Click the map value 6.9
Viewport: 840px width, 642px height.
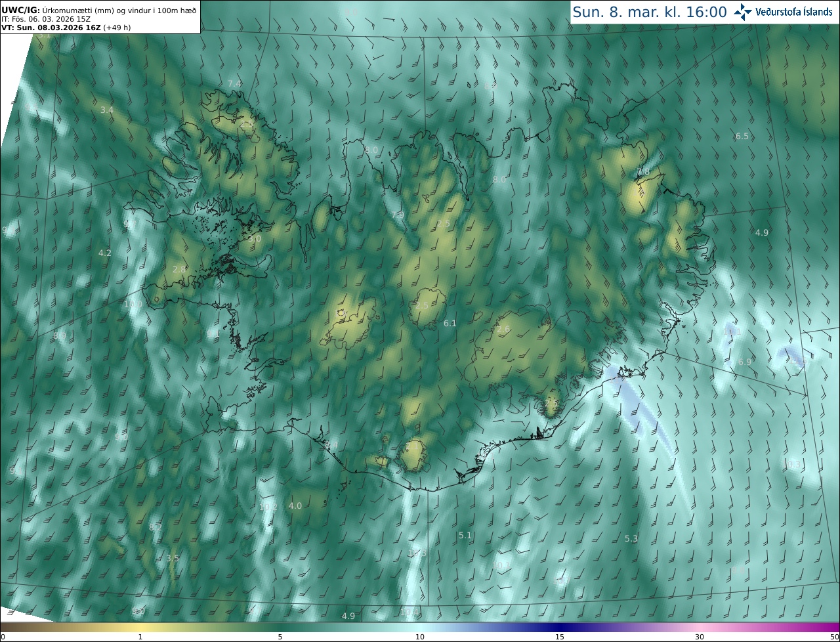point(745,362)
